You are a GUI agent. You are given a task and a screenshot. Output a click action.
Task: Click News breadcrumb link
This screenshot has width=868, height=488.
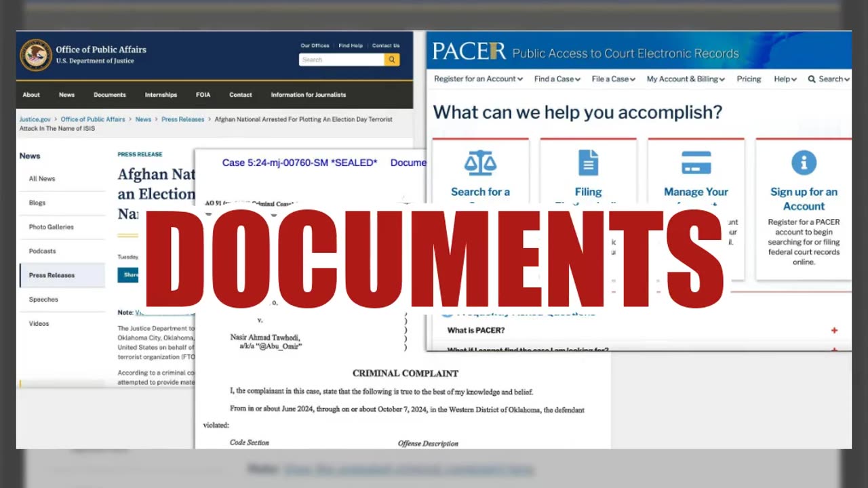[x=143, y=119]
